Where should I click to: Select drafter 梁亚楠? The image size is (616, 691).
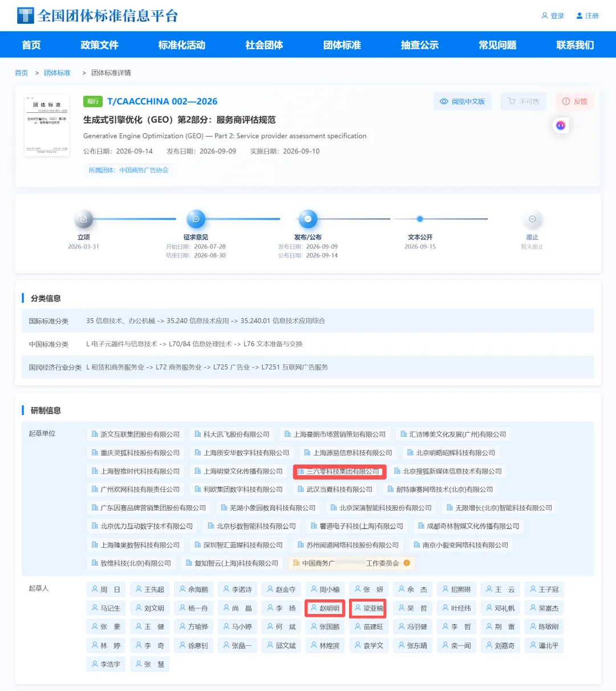click(369, 608)
